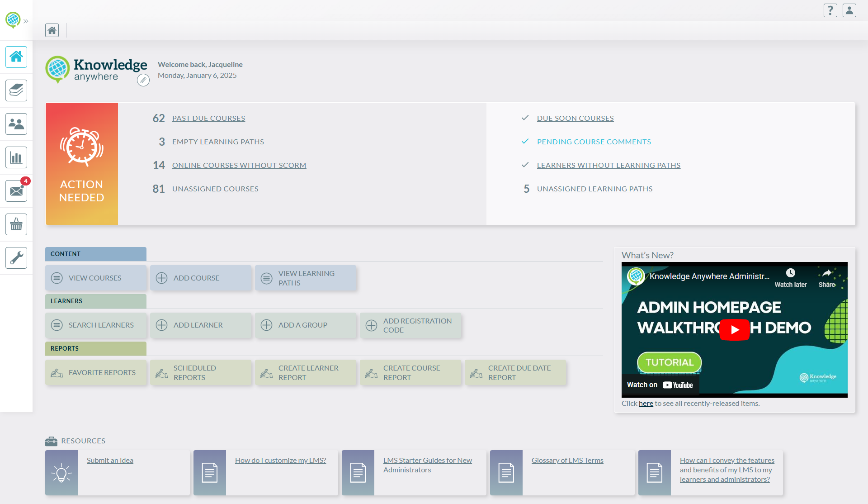
Task: Click the Add Course button
Action: [x=201, y=278]
